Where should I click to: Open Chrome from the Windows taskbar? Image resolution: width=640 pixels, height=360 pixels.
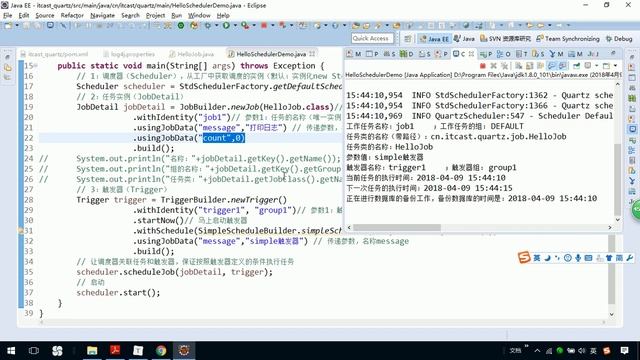click(x=161, y=350)
